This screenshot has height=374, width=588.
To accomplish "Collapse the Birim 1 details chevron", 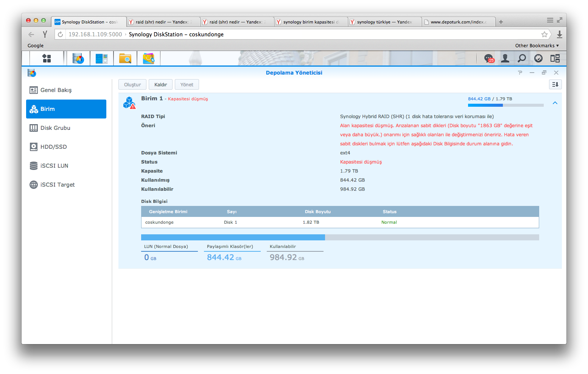I will click(x=555, y=103).
